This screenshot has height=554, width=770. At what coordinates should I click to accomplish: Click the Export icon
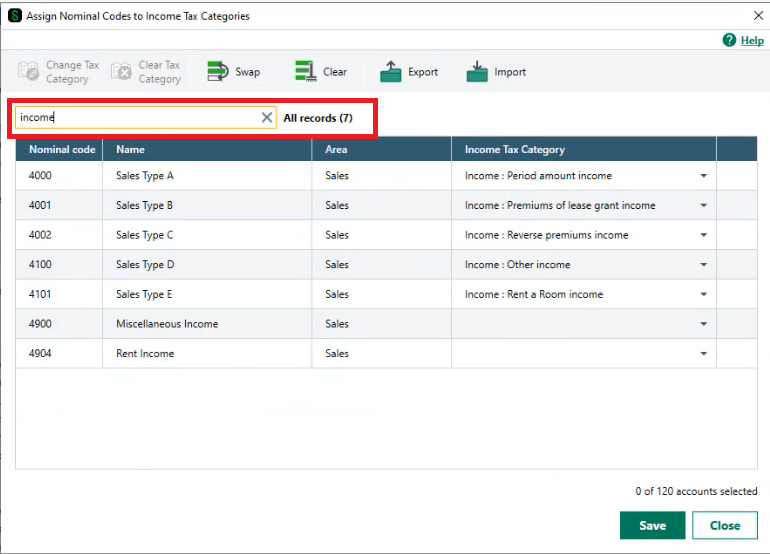point(391,72)
